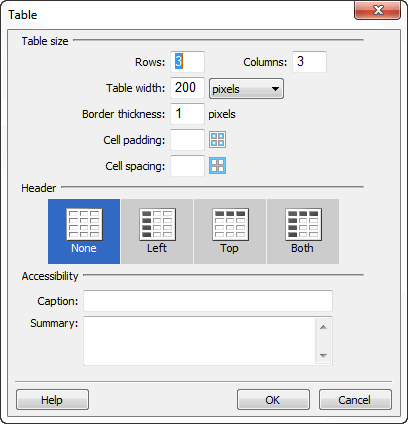This screenshot has height=424, width=408.
Task: Select the Both header table icon
Action: click(x=303, y=224)
